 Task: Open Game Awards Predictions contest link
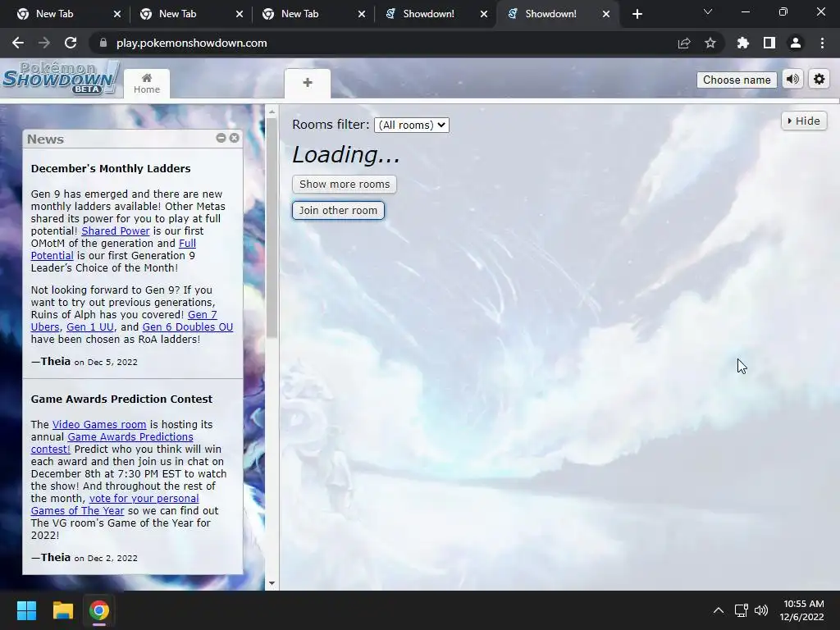point(130,436)
